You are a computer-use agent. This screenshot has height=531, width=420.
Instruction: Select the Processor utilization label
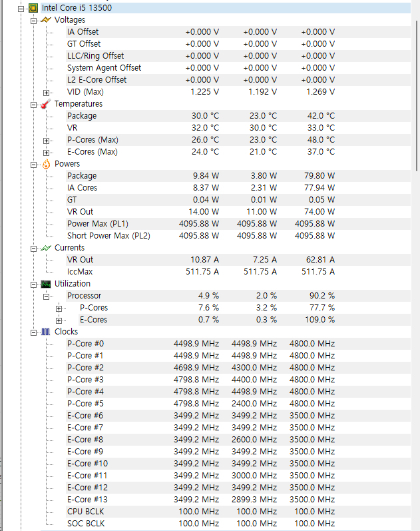point(84,296)
